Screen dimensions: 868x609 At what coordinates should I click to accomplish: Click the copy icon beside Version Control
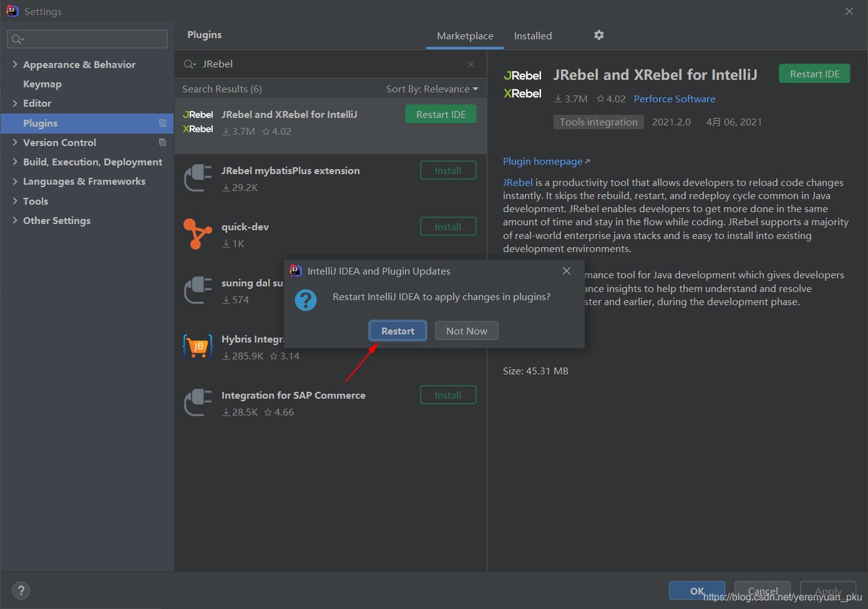(x=163, y=142)
